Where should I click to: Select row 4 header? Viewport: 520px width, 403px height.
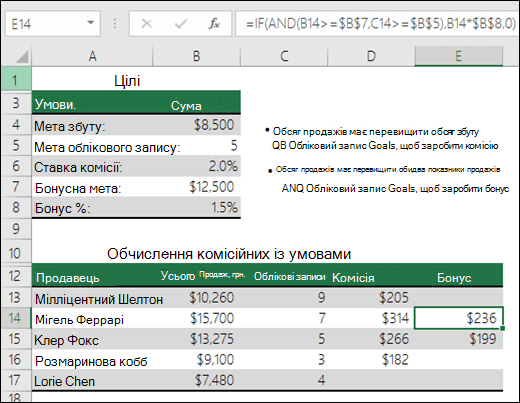pyautogui.click(x=16, y=125)
